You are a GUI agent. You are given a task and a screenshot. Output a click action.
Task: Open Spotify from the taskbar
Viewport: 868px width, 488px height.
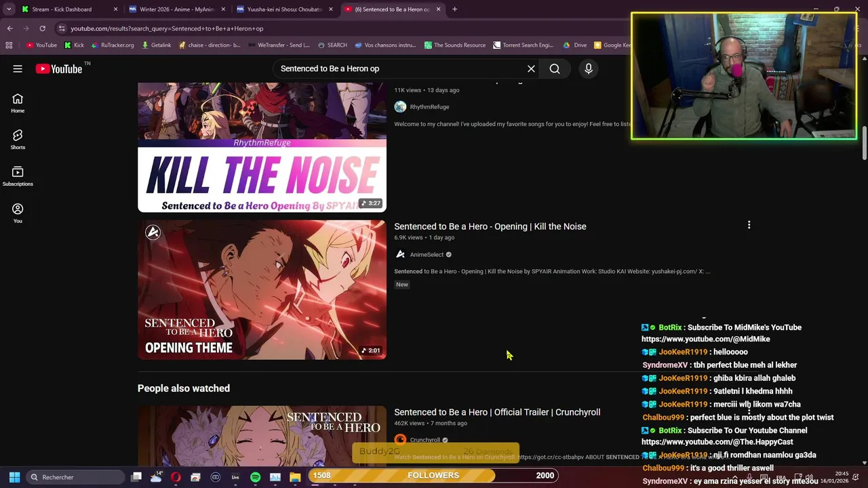tap(255, 477)
